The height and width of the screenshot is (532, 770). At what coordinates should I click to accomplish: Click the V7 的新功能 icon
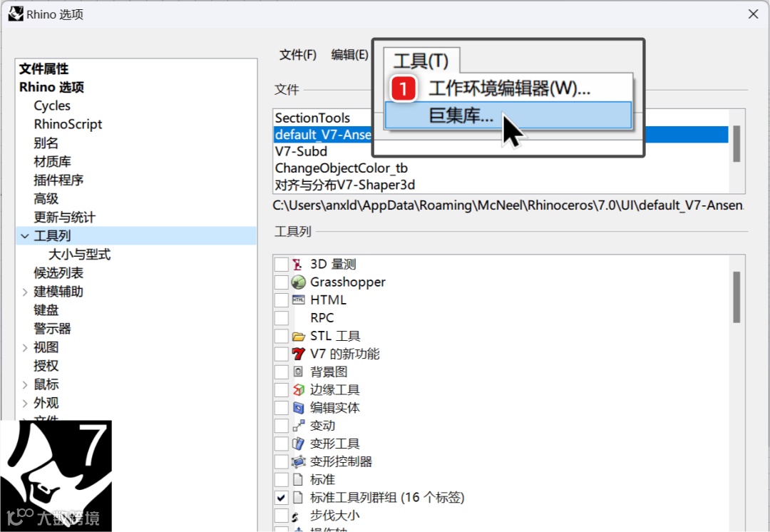(298, 354)
